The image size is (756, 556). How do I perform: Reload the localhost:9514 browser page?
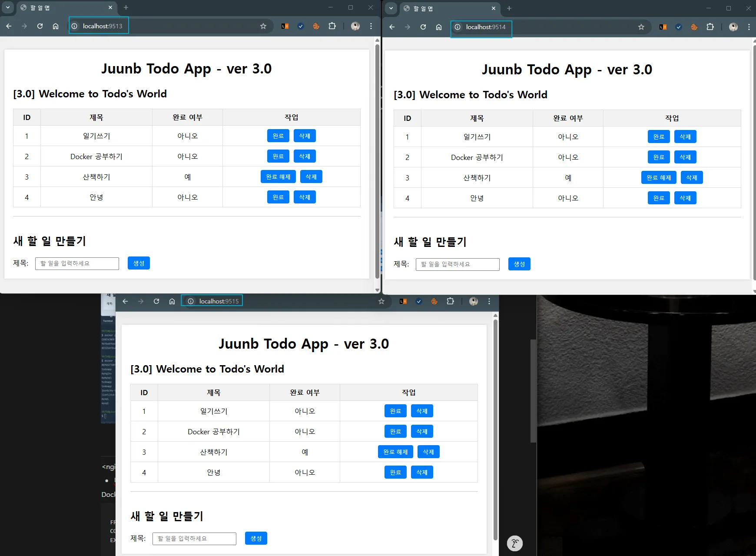coord(423,27)
